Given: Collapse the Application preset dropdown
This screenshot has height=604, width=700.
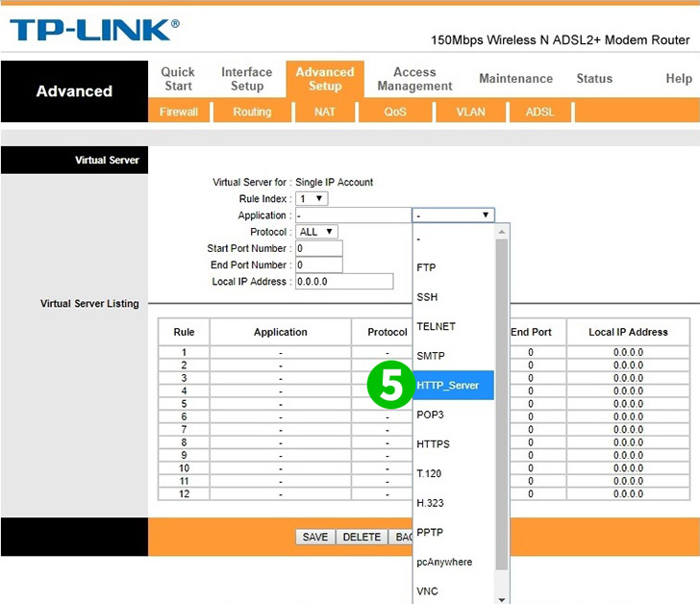Looking at the screenshot, I should [x=453, y=215].
